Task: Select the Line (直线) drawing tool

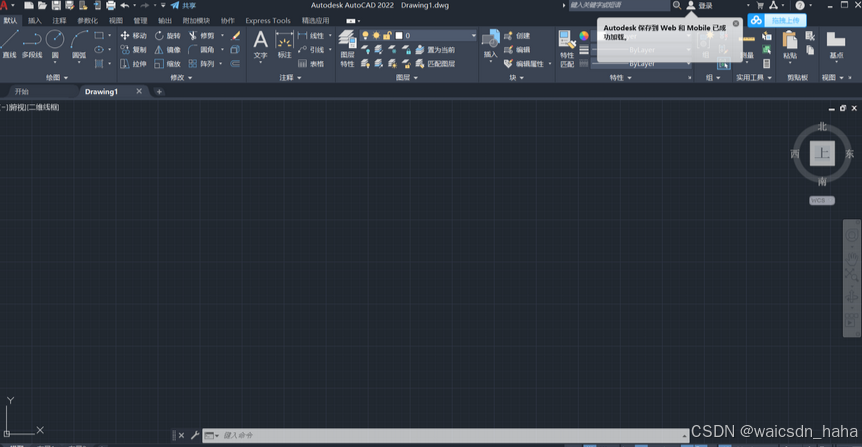Action: 9,44
